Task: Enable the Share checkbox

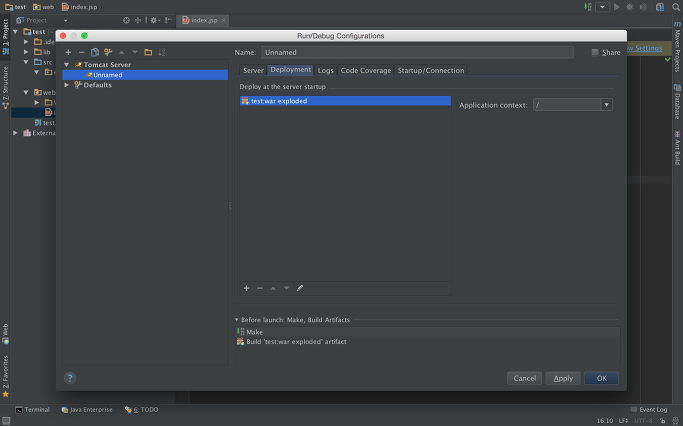Action: click(595, 52)
